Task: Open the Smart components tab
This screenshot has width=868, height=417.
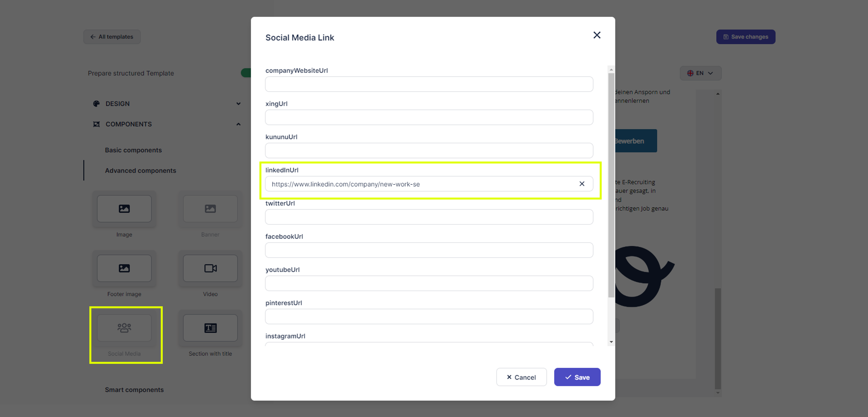Action: [x=134, y=390]
